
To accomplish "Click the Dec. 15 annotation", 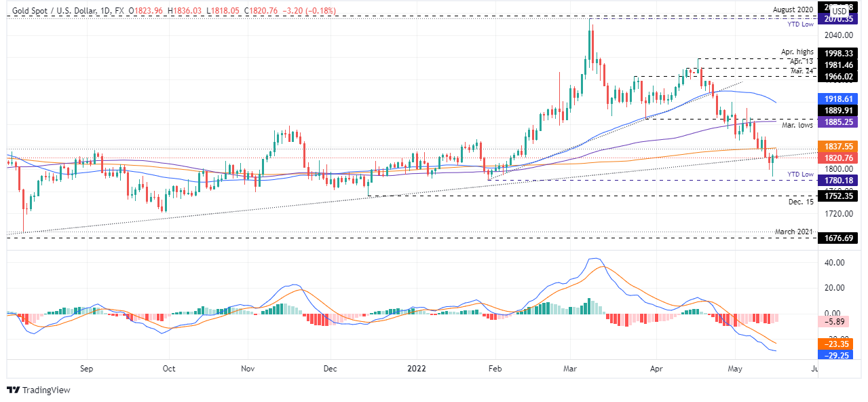I will 801,202.
